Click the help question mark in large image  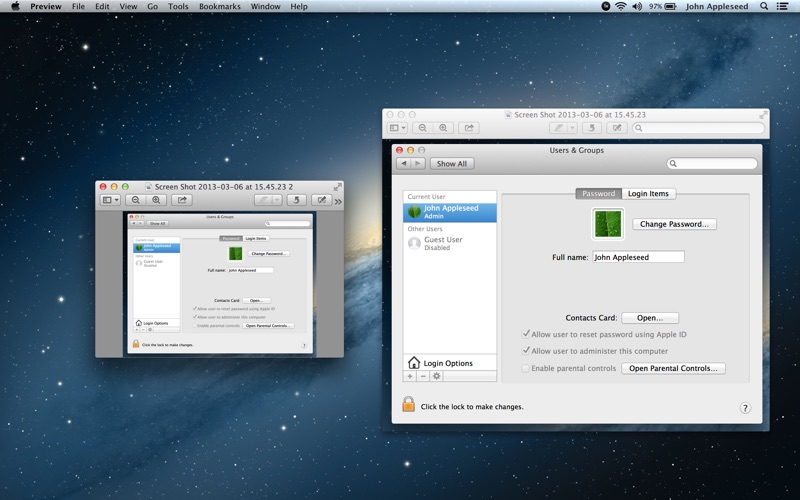pyautogui.click(x=745, y=408)
